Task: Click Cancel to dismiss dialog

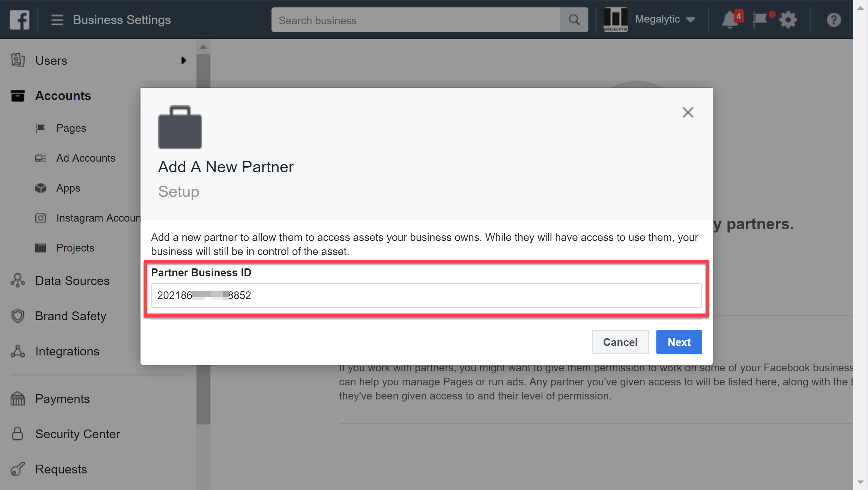Action: tap(620, 342)
